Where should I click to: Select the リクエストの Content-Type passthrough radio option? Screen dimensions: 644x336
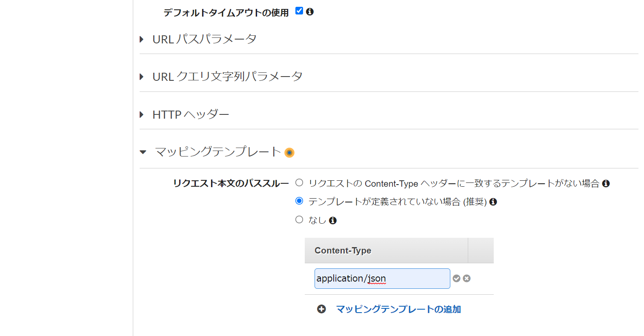(x=299, y=182)
